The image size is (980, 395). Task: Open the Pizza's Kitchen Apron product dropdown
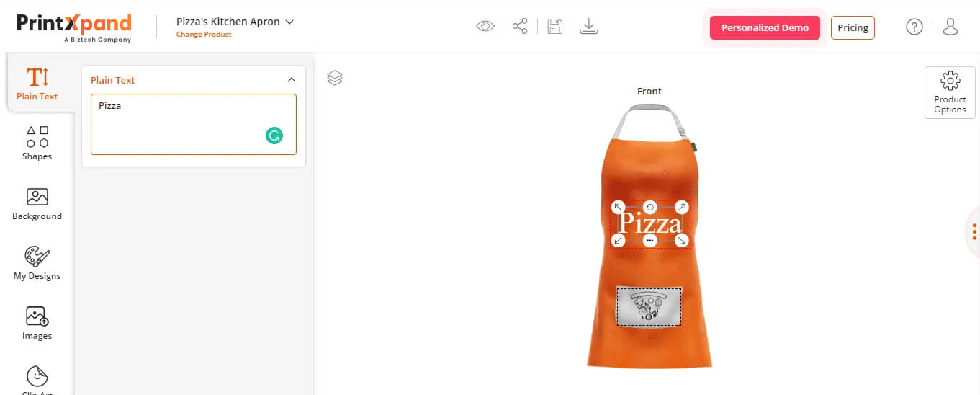tap(235, 22)
